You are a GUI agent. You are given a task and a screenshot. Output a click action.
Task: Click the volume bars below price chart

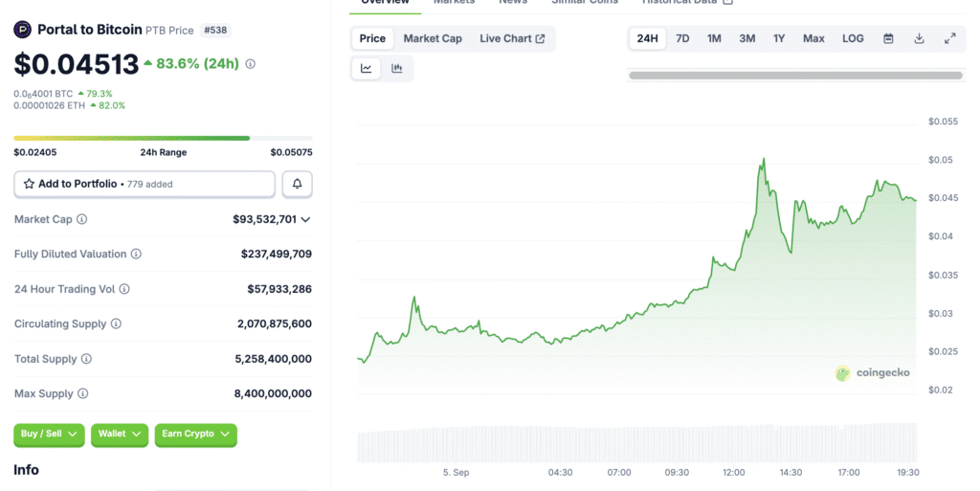(x=636, y=443)
